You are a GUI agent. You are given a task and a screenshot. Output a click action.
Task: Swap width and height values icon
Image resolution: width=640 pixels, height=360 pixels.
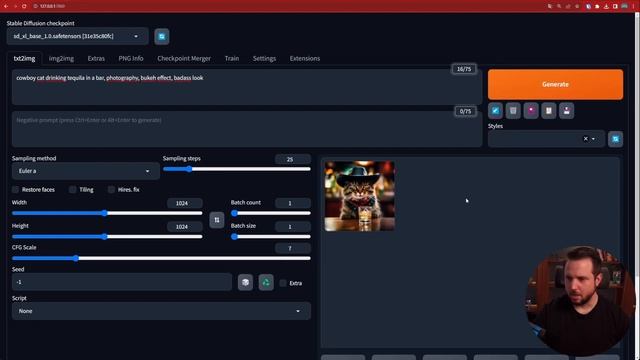[x=217, y=220]
